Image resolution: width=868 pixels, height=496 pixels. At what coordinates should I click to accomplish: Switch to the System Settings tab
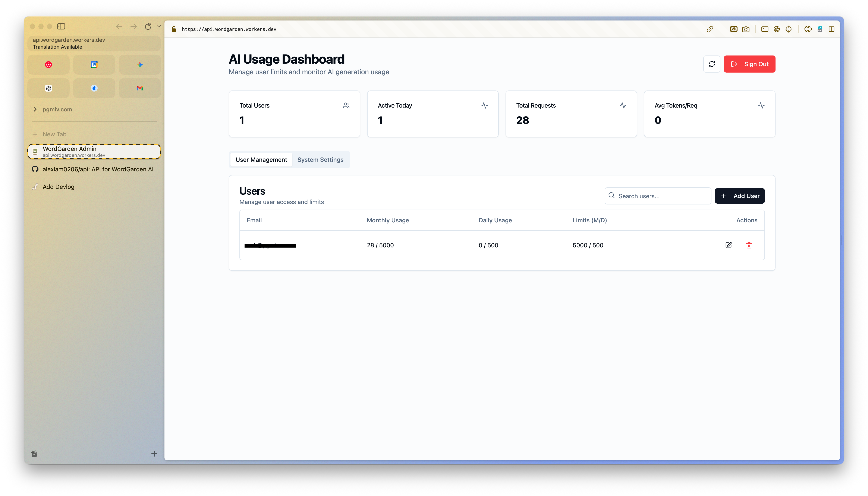(320, 160)
